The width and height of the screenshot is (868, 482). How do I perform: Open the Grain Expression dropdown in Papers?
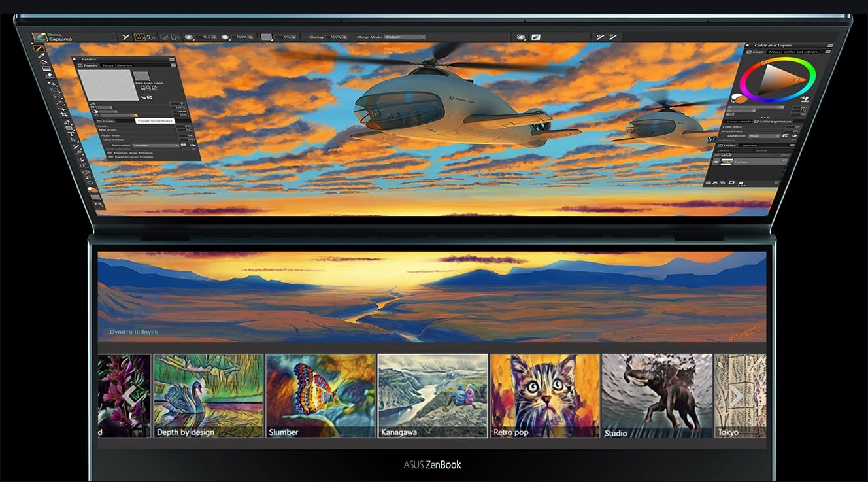point(155,145)
